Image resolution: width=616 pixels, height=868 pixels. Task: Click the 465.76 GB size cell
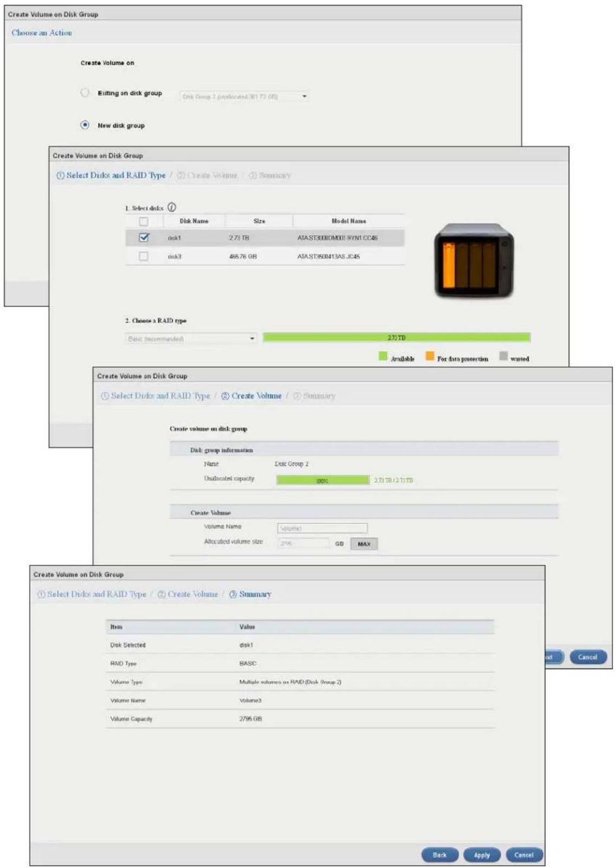tap(243, 256)
